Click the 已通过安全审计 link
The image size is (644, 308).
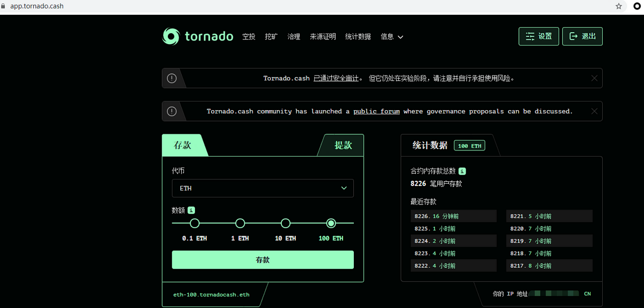tap(336, 78)
